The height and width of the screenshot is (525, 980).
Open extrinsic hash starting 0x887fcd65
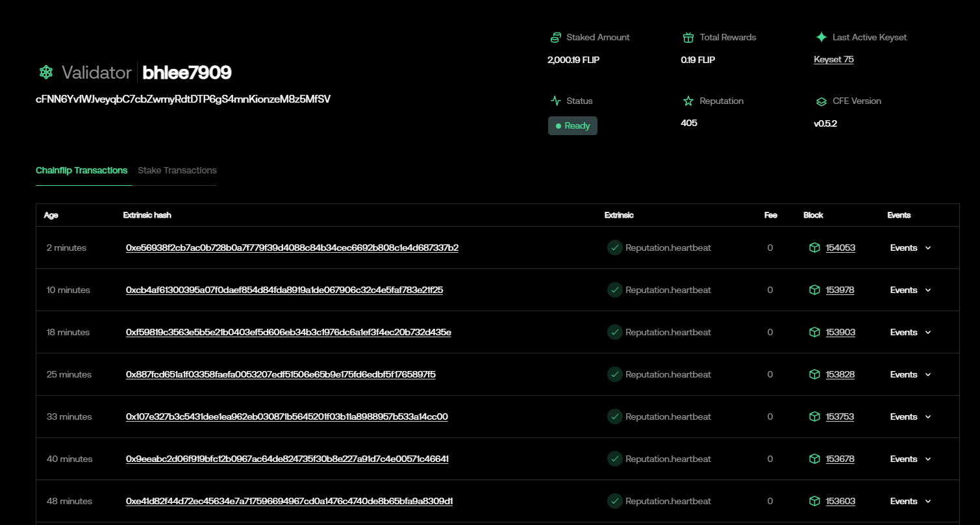pyautogui.click(x=281, y=374)
